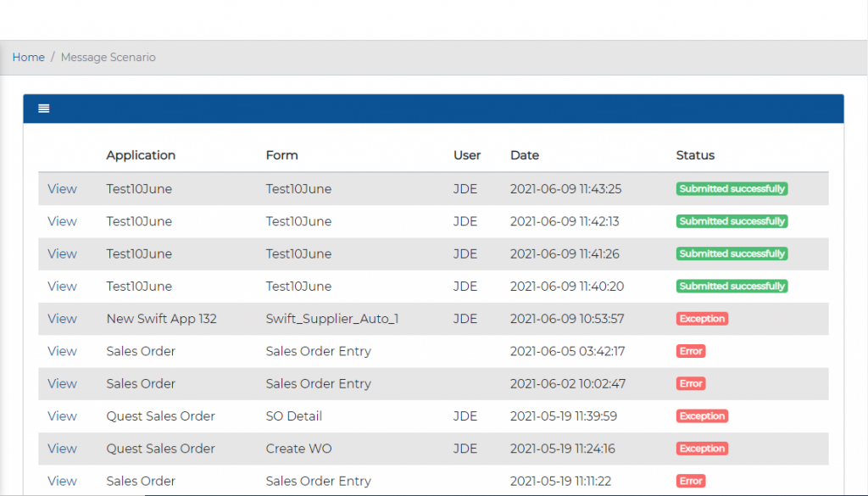Click the Form column header
This screenshot has width=868, height=496.
click(x=281, y=155)
